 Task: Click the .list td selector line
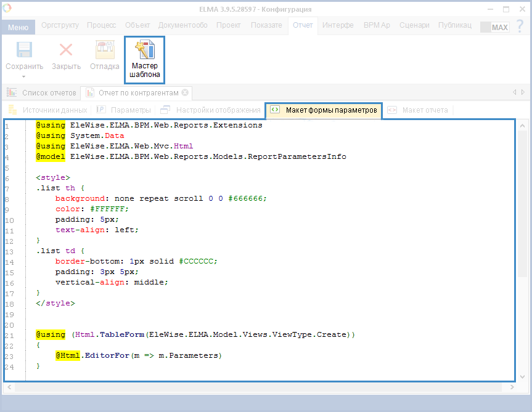tap(60, 251)
